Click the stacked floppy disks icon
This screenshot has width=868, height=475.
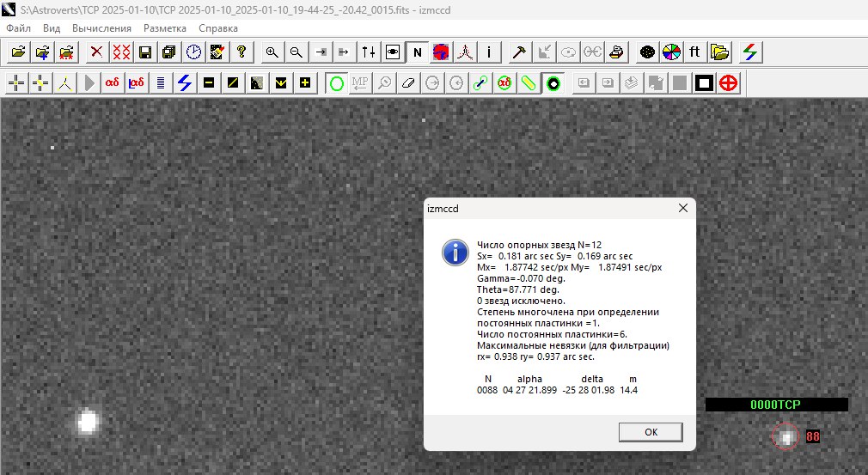tap(169, 52)
